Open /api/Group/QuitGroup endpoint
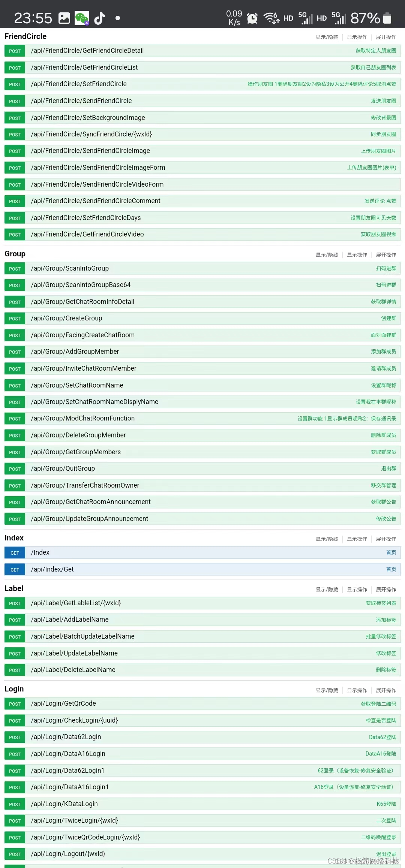Viewport: 405px width, 868px height. [202, 469]
